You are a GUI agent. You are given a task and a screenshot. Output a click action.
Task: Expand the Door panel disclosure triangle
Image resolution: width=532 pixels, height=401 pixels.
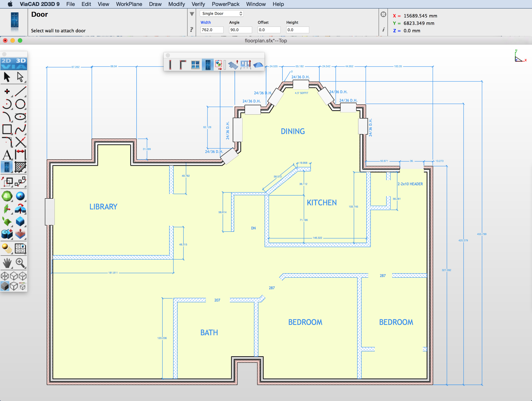pos(192,14)
